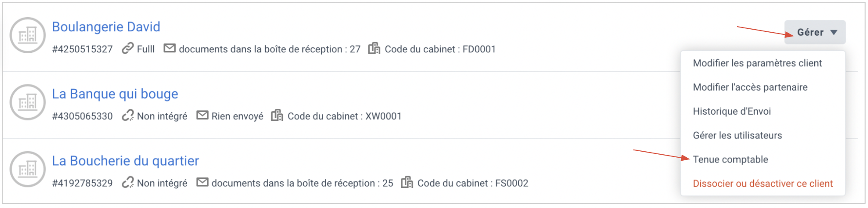Click the envelope icon next to Rien envoyé
The width and height of the screenshot is (868, 208).
[x=202, y=115]
